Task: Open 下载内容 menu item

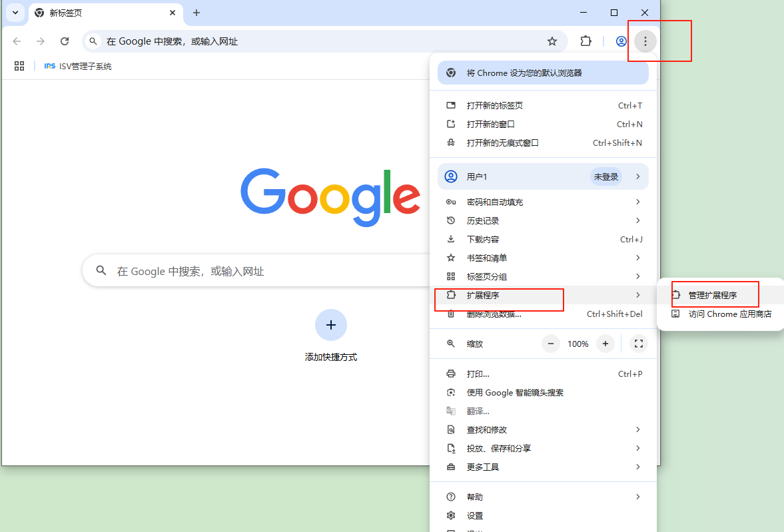Action: tap(543, 240)
